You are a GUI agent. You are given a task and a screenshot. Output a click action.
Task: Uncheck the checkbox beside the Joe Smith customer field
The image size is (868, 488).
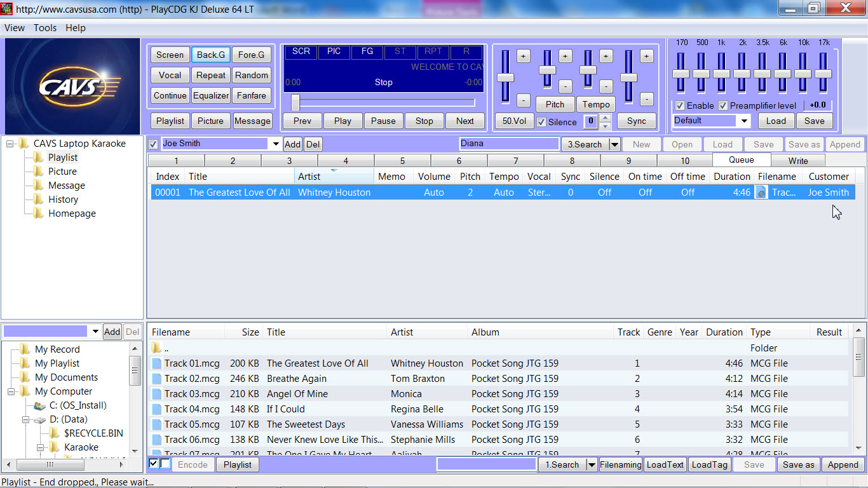coord(153,144)
